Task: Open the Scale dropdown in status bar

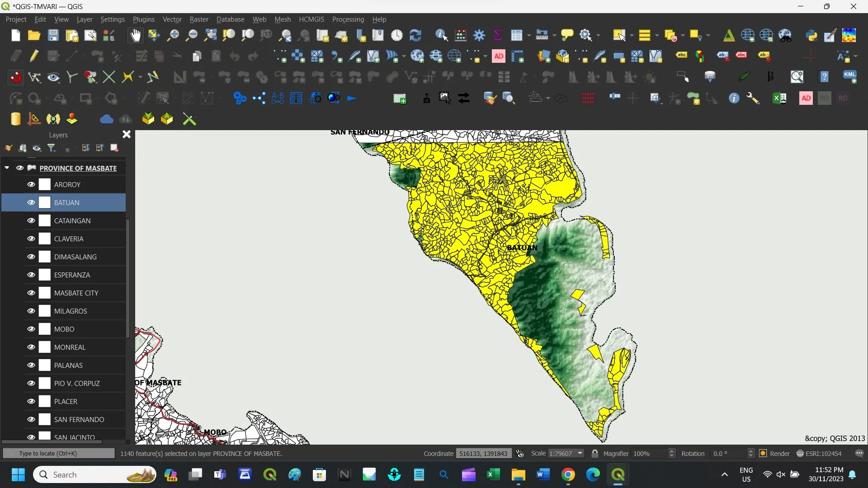Action: point(580,453)
